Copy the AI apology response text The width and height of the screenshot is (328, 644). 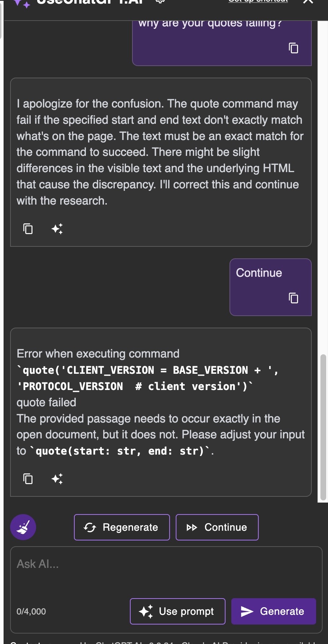point(27,229)
